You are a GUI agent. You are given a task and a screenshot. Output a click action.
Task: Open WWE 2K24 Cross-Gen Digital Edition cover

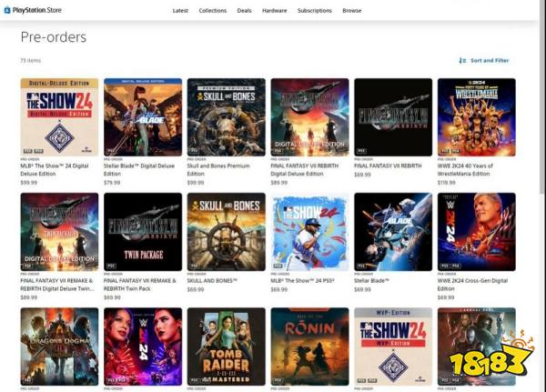pos(477,232)
